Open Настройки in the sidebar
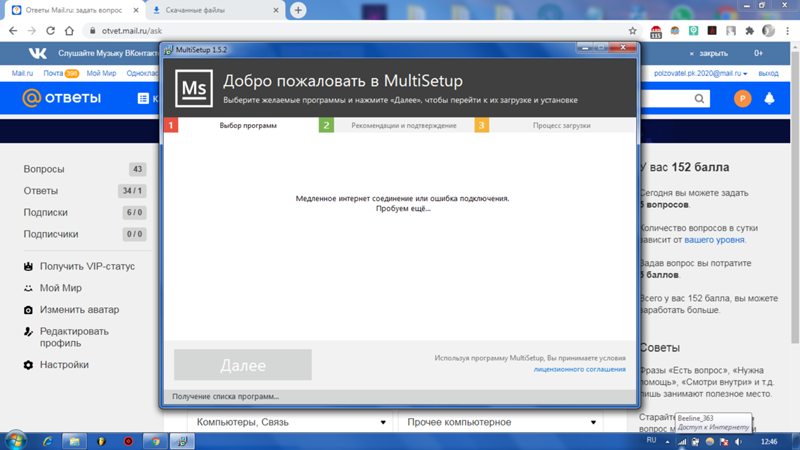Viewport: 800px width, 450px height. point(56,365)
